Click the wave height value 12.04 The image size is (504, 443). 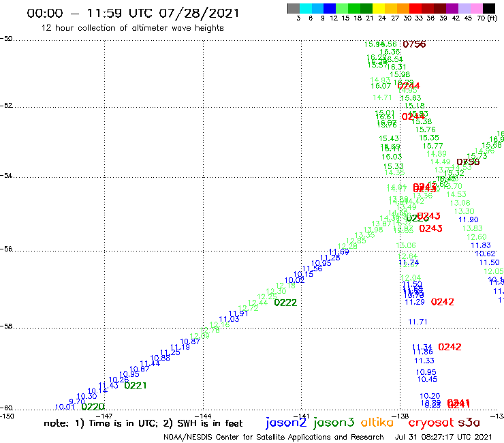tap(411, 277)
